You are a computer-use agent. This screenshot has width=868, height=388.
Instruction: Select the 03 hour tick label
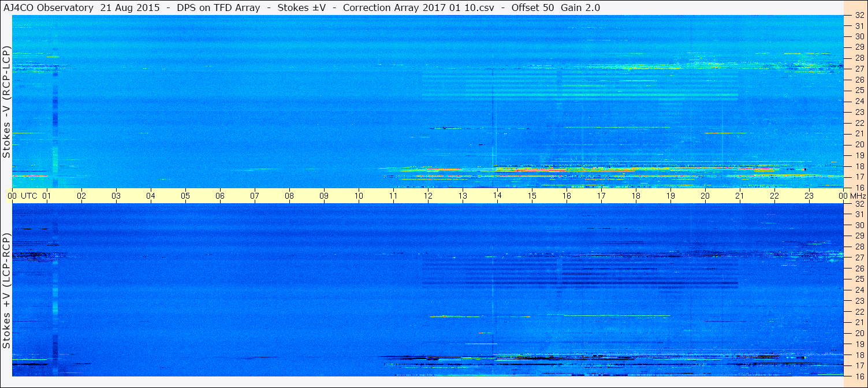116,196
